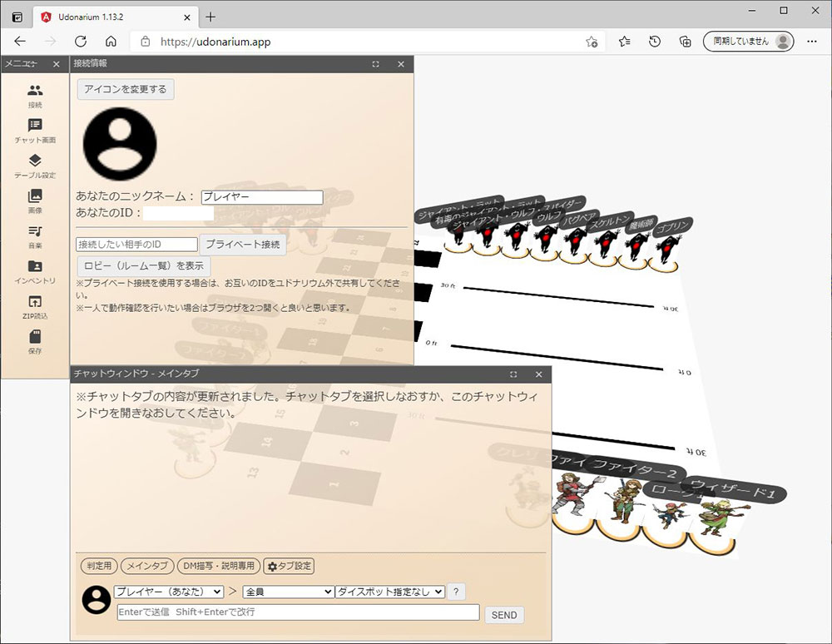The width and height of the screenshot is (832, 644).
Task: Open the 接続 (connection) menu icon
Action: [x=35, y=96]
